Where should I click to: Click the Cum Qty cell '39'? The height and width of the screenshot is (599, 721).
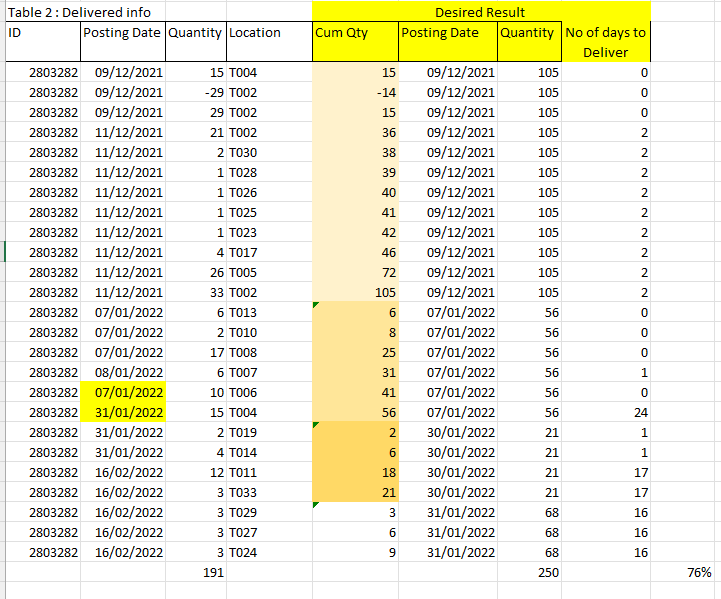click(355, 172)
